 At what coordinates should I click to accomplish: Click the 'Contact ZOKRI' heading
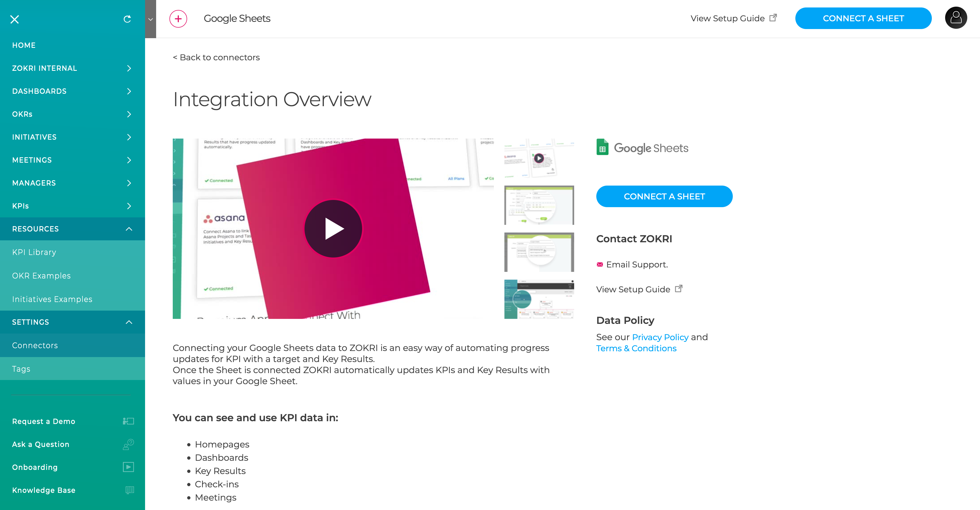point(634,239)
